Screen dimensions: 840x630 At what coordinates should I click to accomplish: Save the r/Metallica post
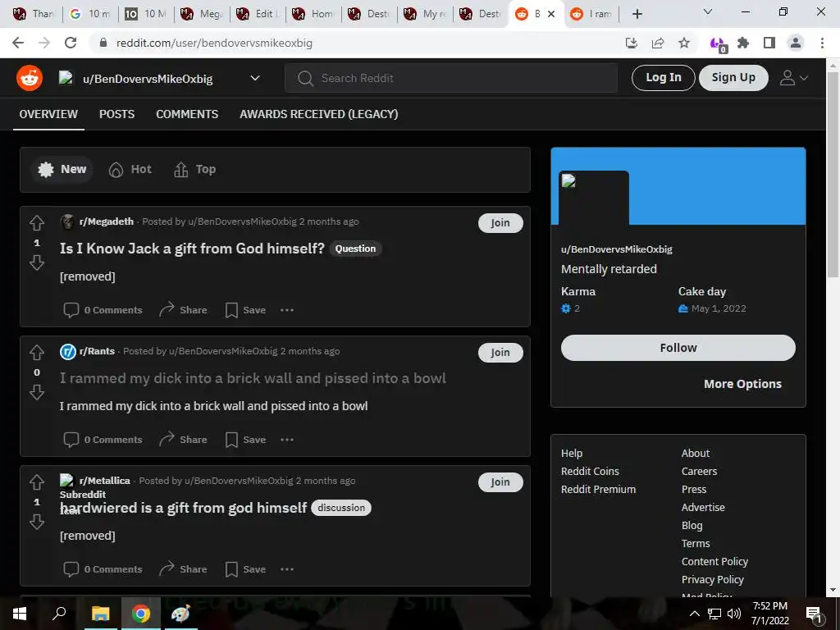[245, 569]
